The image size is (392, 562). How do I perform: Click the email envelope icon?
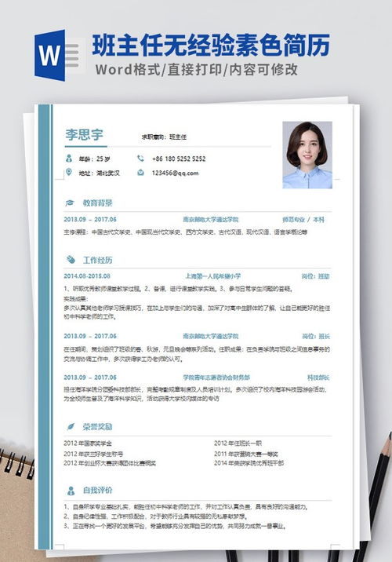click(140, 173)
